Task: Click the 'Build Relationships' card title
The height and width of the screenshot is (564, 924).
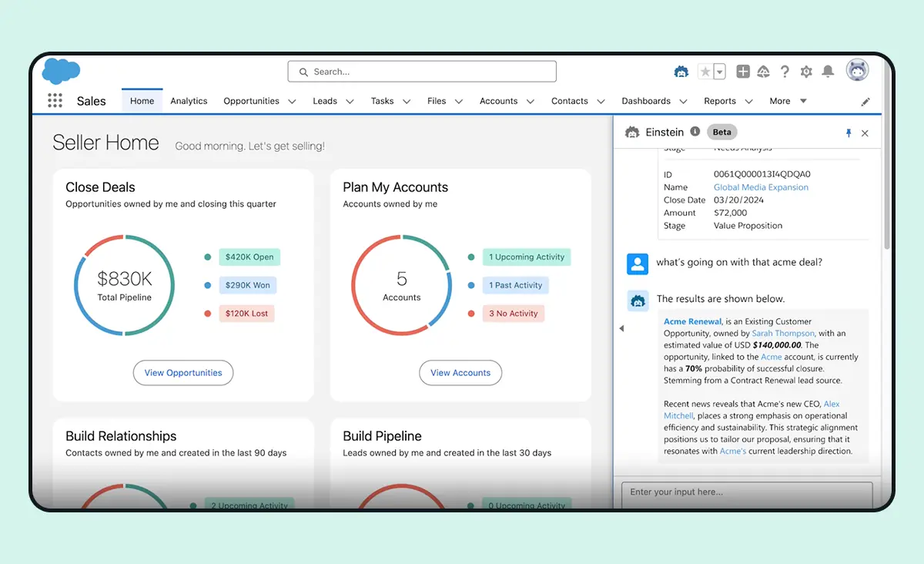Action: click(x=121, y=436)
